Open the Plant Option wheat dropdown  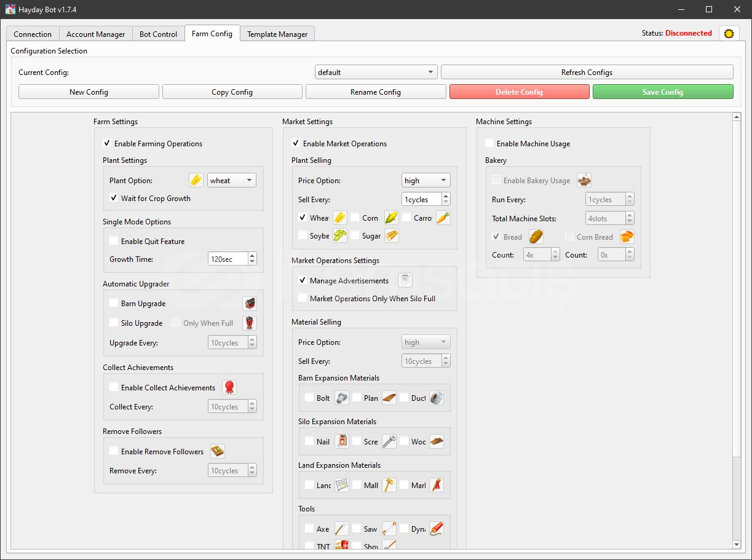point(232,180)
